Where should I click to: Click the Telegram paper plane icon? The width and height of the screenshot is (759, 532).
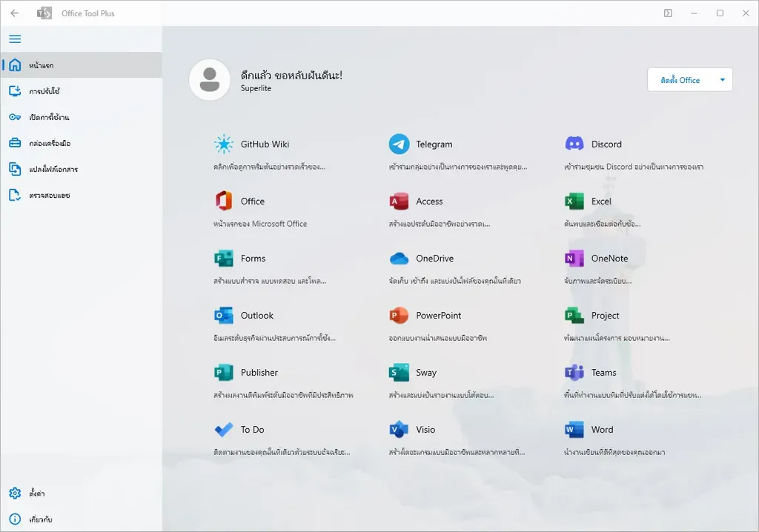point(399,144)
